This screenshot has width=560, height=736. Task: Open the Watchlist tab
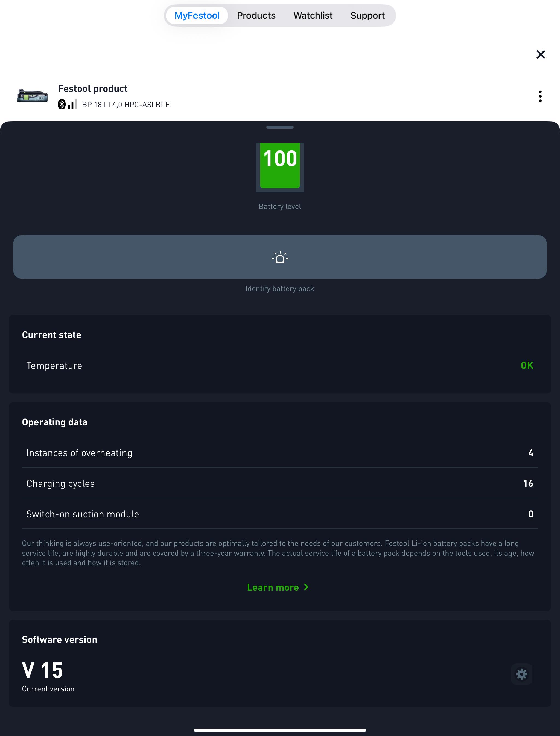click(313, 15)
